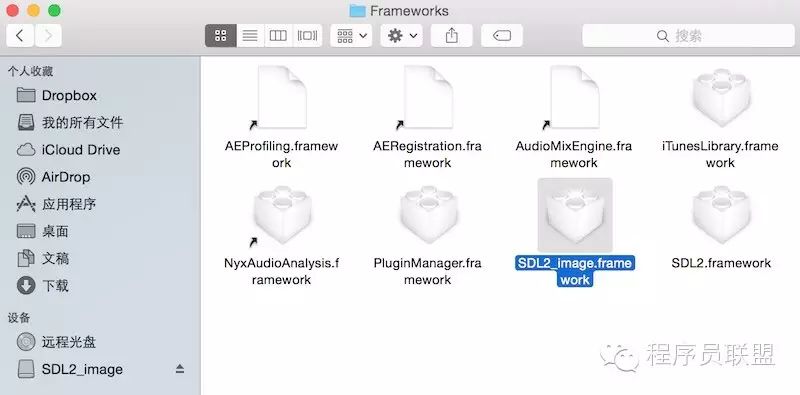
Task: Open the arrange items dropdown
Action: [351, 35]
